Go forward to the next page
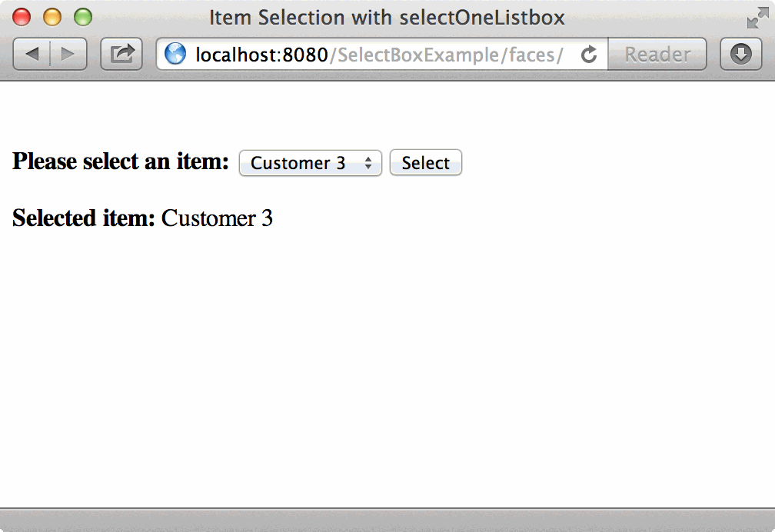Screen dimensions: 775x532 point(68,54)
